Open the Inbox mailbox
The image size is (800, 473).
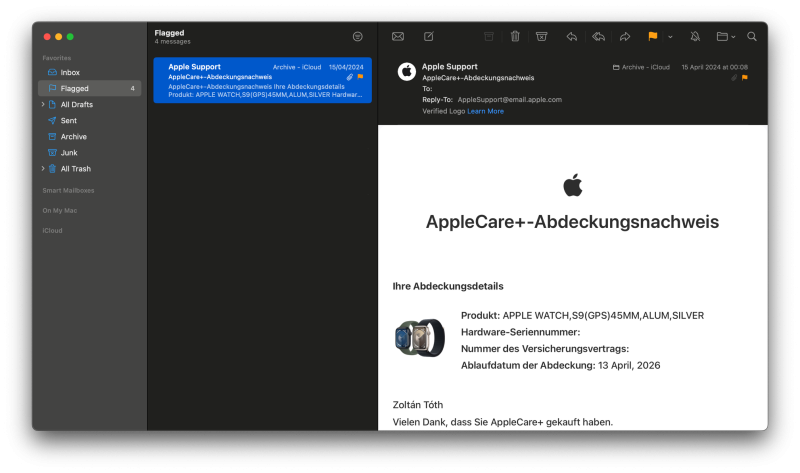click(89, 72)
